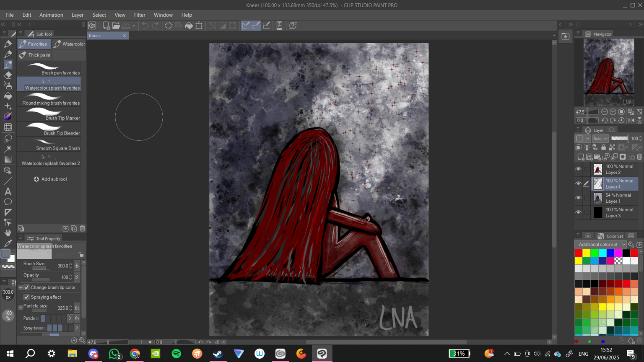Open the layer palette color dropdown
Image resolution: width=644 pixels, height=362 pixels.
click(x=583, y=139)
